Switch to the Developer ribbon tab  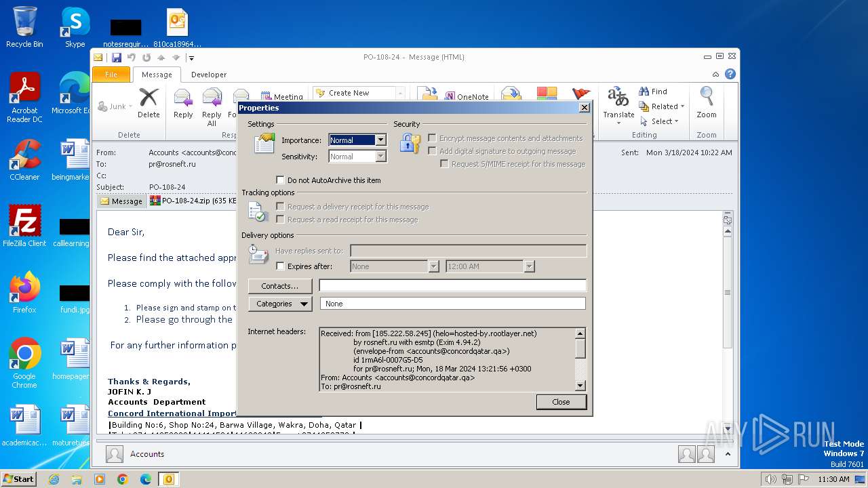(209, 75)
